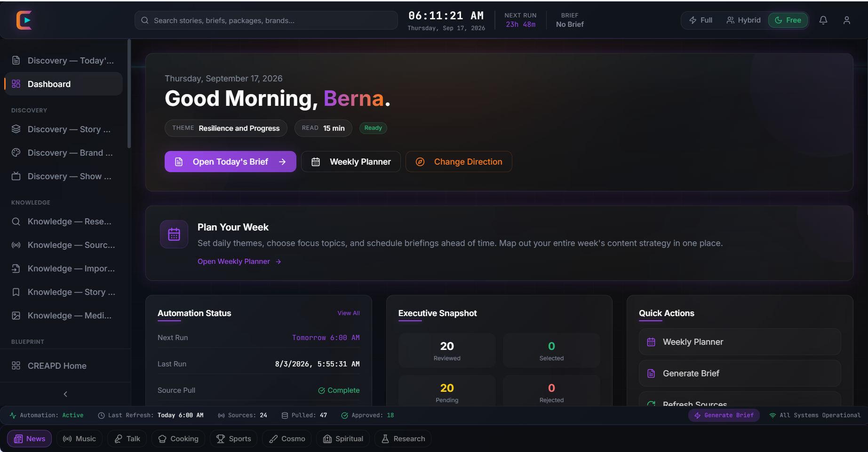The height and width of the screenshot is (452, 868).
Task: Open Dashboard in the sidebar
Action: (x=64, y=84)
